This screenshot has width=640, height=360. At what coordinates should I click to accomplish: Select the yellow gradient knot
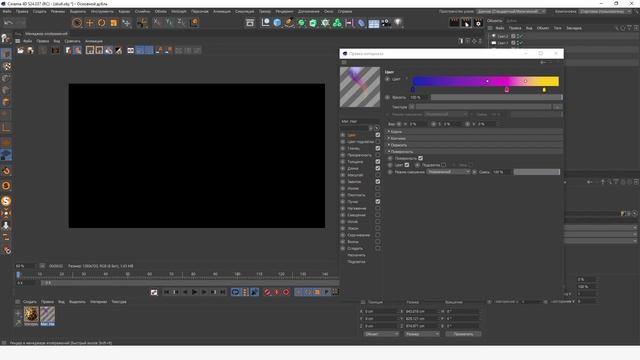544,89
